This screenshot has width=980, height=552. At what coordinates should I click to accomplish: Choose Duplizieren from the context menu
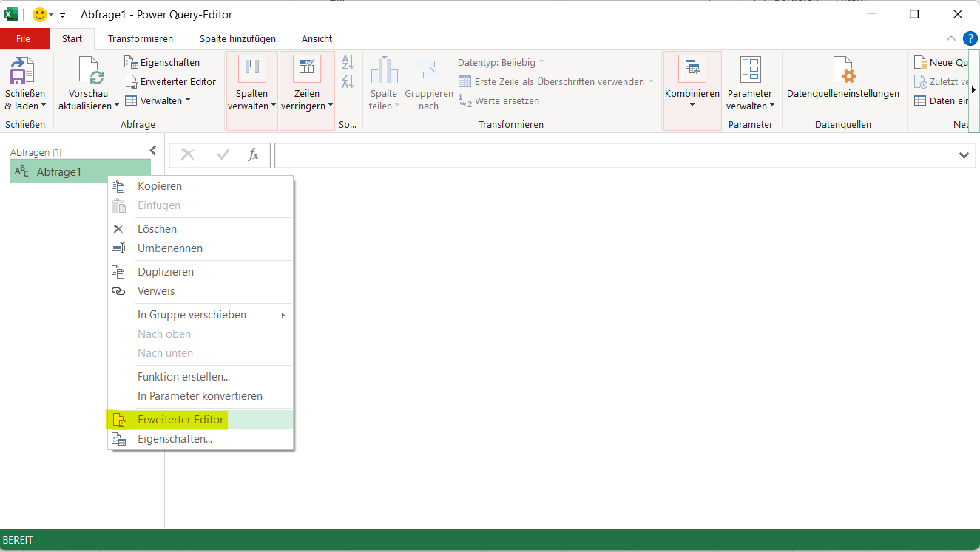pyautogui.click(x=166, y=272)
